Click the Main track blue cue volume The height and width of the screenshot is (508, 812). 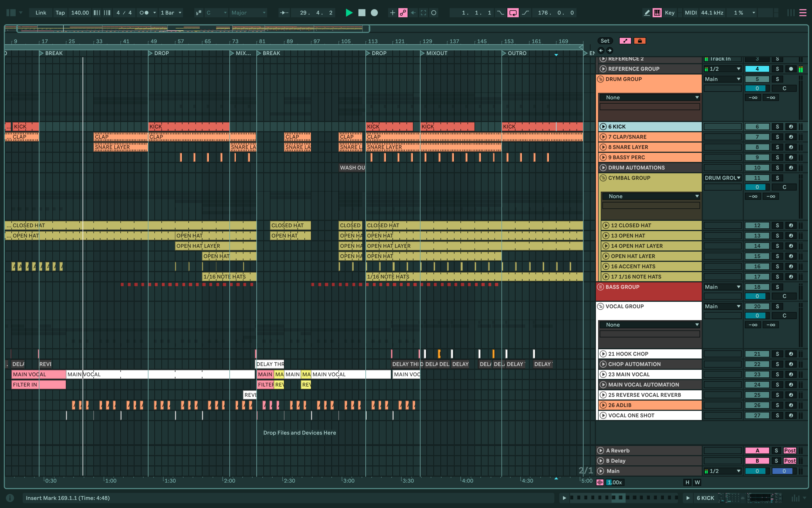[784, 471]
